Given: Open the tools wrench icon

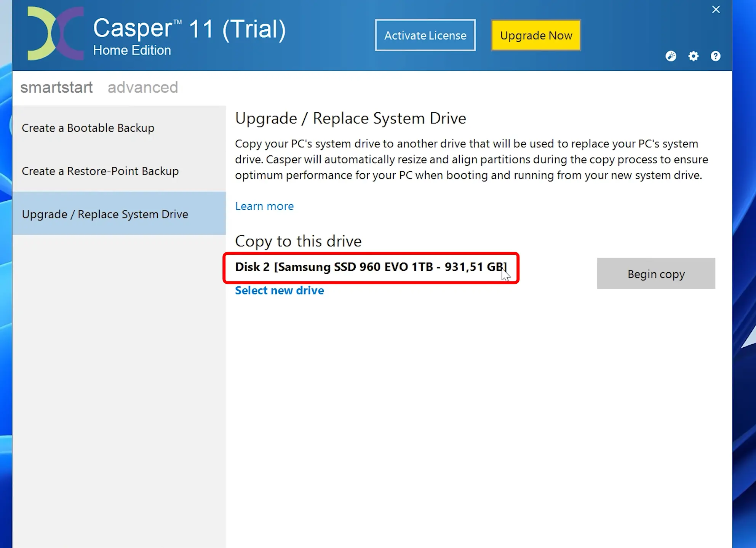Looking at the screenshot, I should [671, 56].
